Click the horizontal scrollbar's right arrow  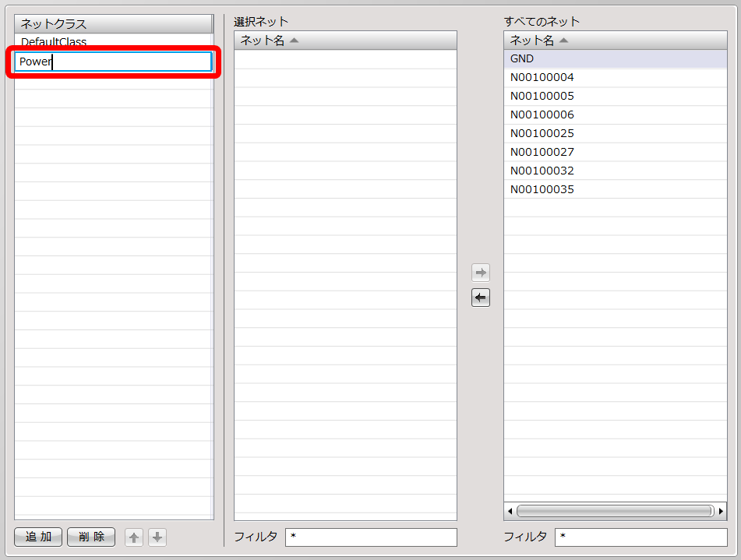pyautogui.click(x=721, y=511)
